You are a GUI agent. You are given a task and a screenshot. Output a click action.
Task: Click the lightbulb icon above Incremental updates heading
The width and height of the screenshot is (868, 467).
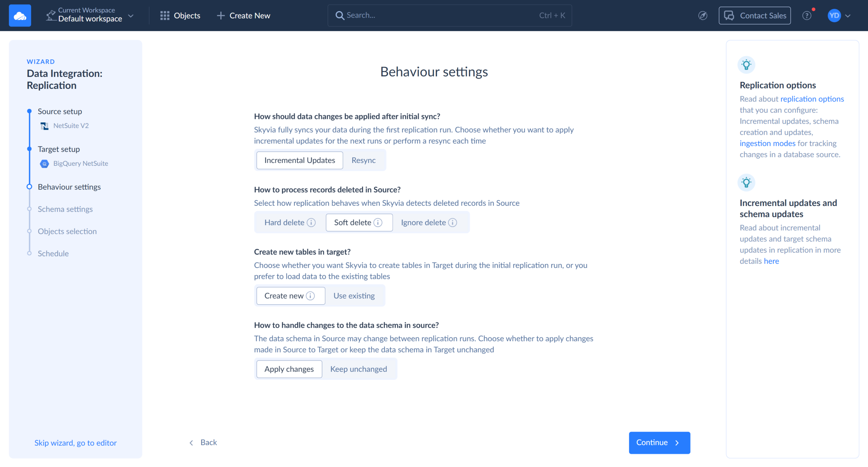tap(746, 183)
